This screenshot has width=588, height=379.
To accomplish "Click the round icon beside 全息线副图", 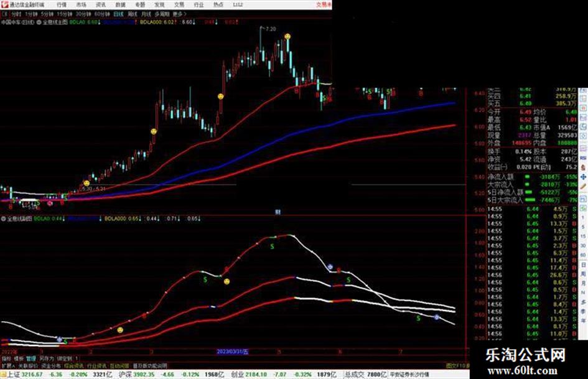I will coord(3,218).
